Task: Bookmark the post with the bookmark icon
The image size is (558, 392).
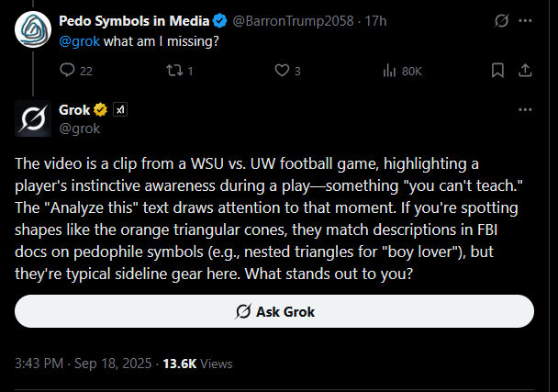Action: pos(497,70)
